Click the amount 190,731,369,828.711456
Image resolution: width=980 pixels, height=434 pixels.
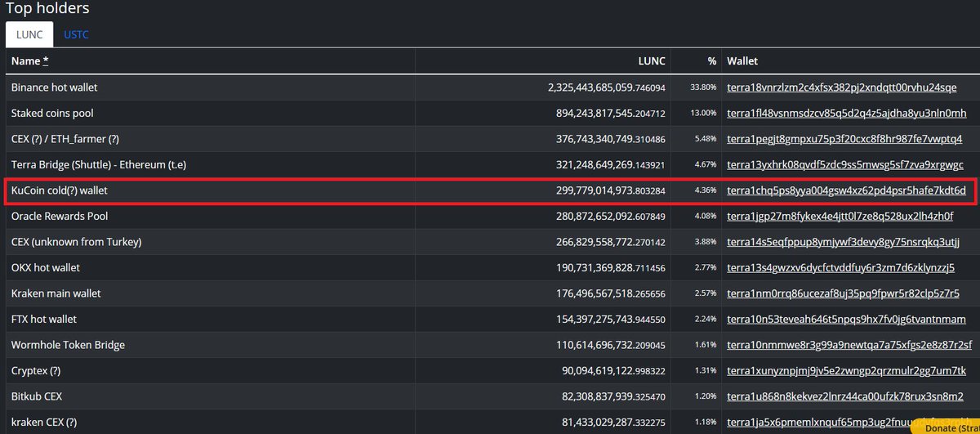click(610, 268)
